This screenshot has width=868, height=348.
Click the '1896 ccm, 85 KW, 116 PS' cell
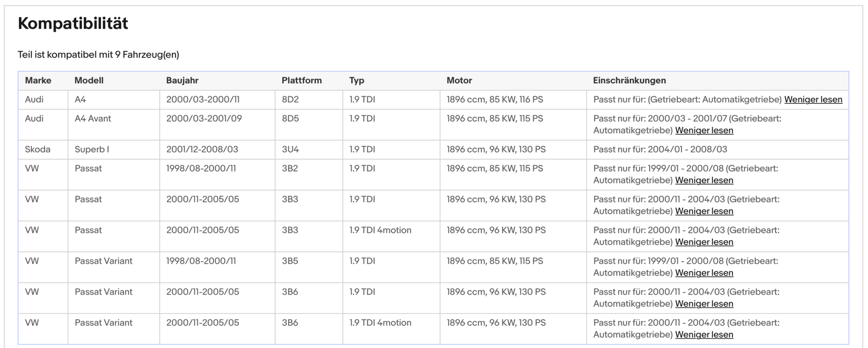[x=495, y=100]
